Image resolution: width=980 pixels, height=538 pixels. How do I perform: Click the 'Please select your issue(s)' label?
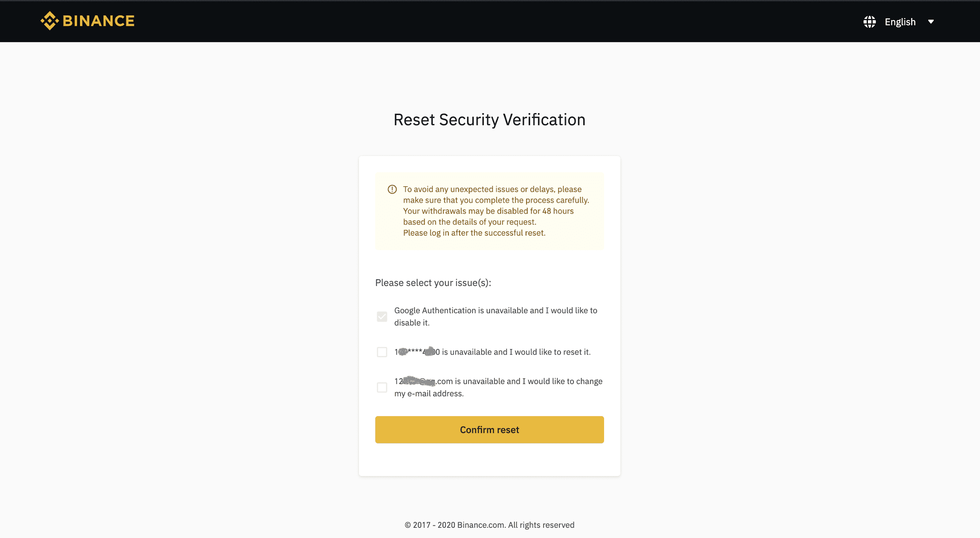coord(433,283)
